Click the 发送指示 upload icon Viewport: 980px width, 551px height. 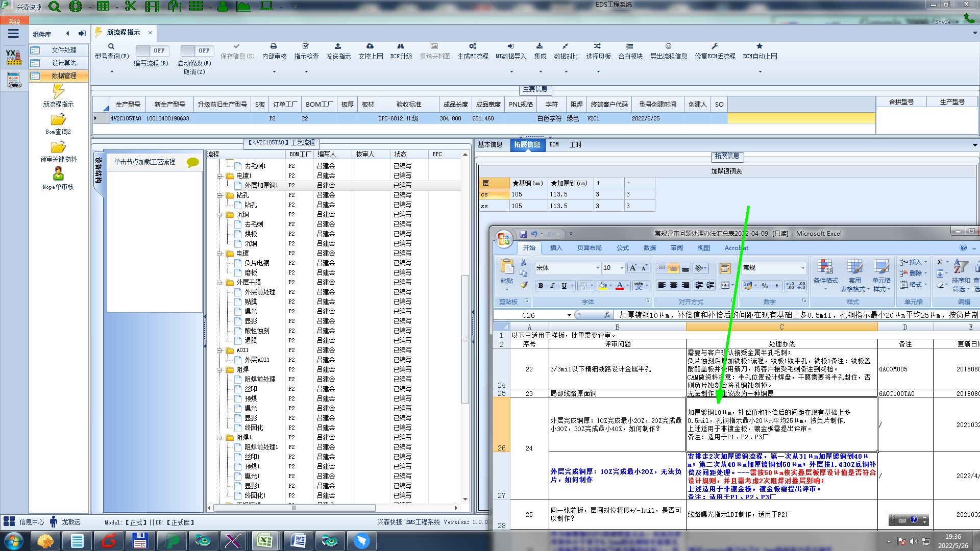pos(338,46)
